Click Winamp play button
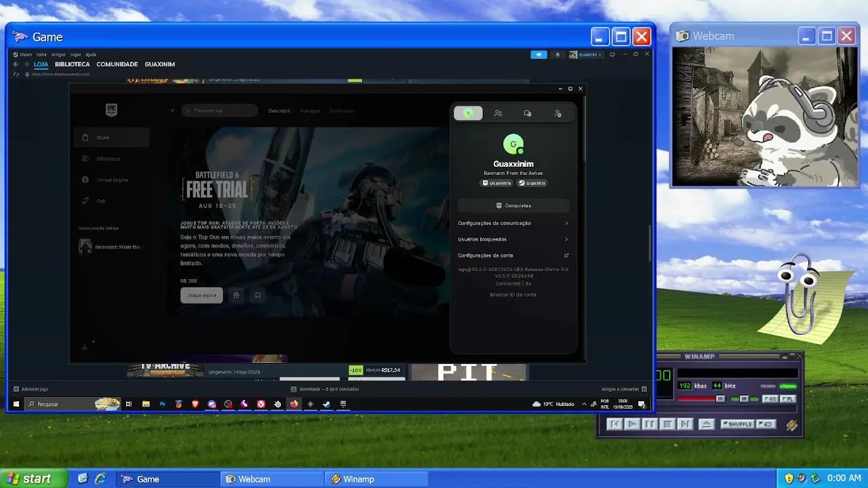This screenshot has height=488, width=868. (x=632, y=424)
